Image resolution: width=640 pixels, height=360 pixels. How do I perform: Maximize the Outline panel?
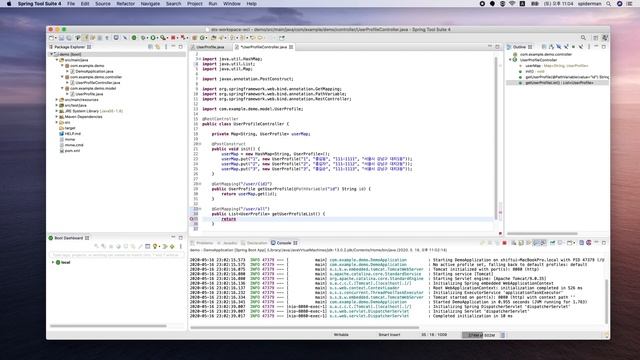[604, 47]
